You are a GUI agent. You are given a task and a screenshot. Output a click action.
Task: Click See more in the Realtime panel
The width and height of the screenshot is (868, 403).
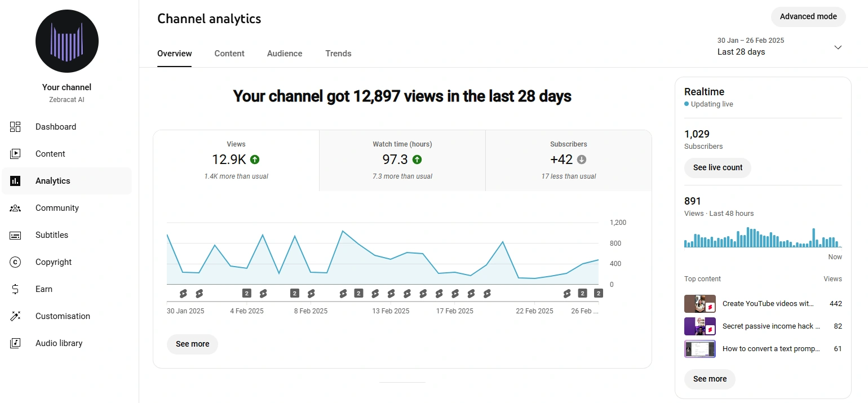[710, 379]
